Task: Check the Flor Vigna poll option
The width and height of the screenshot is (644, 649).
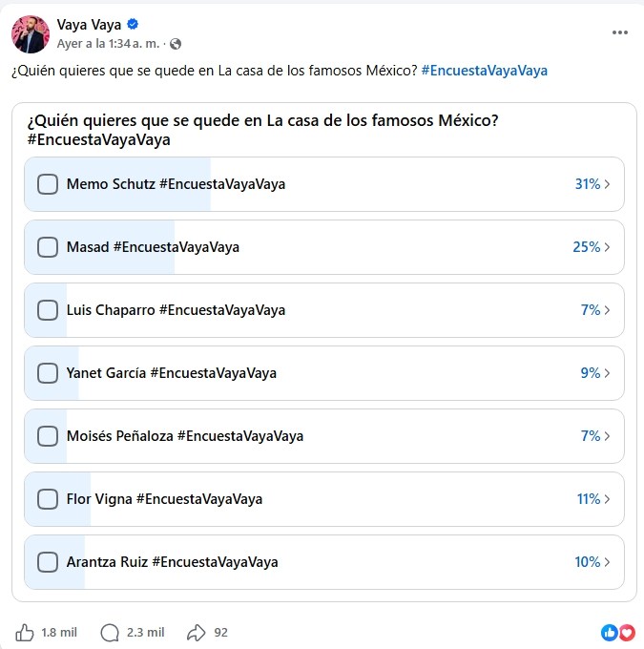Action: coord(48,499)
